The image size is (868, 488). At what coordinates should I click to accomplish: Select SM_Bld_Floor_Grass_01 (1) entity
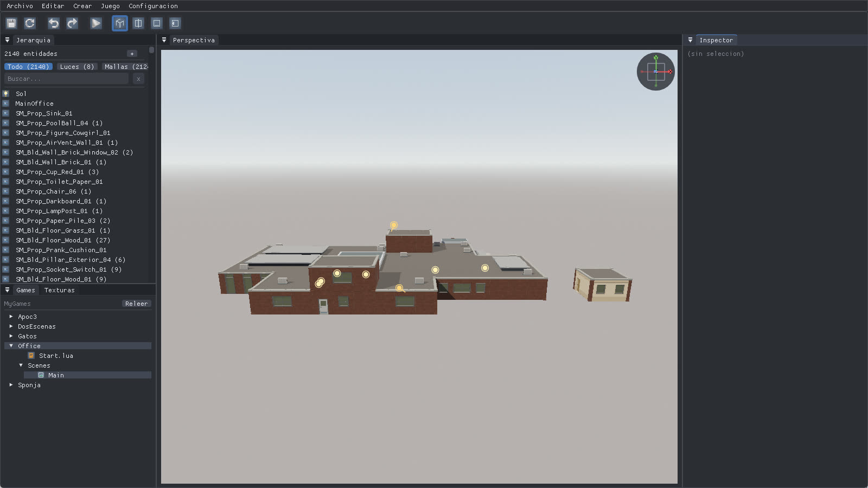click(63, 230)
